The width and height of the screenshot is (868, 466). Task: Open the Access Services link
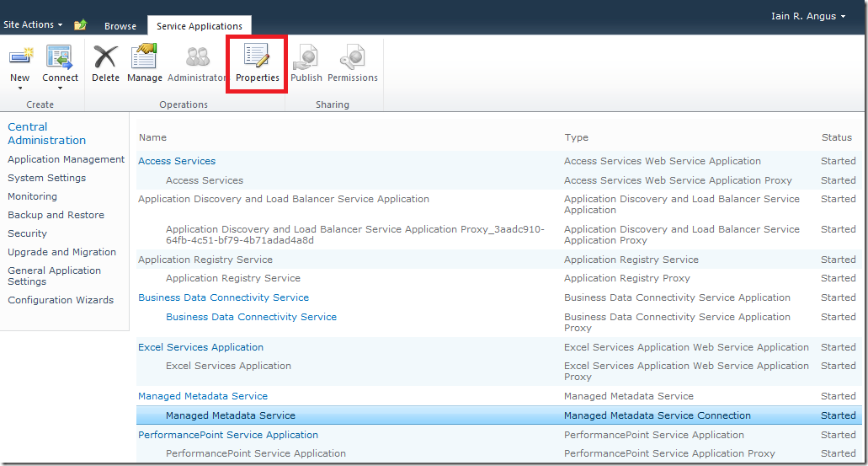coord(177,161)
